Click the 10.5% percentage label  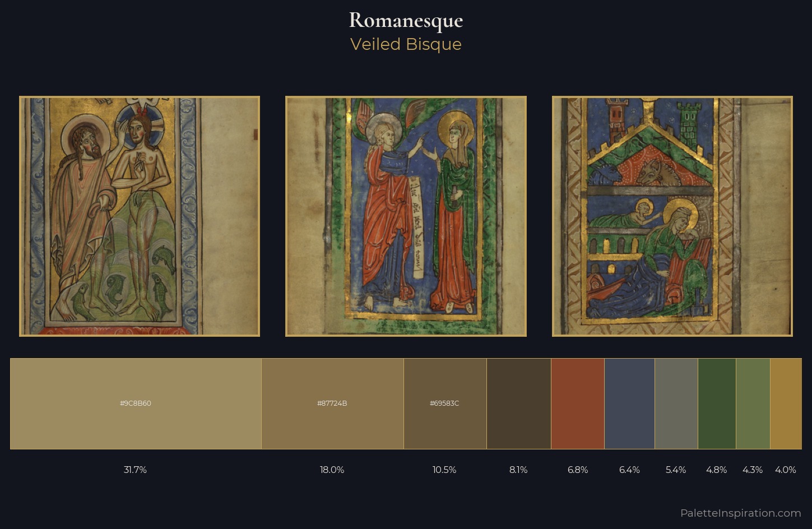click(x=444, y=470)
